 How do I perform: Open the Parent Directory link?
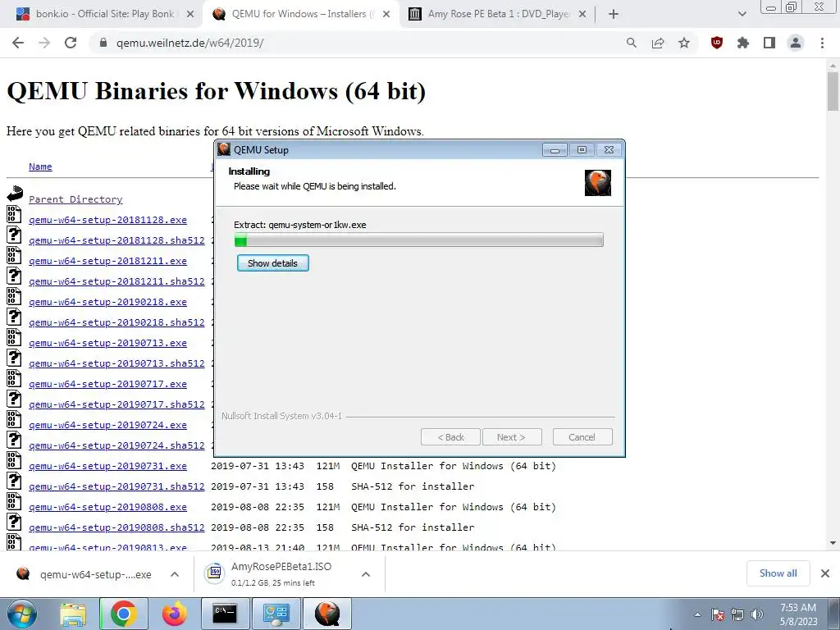(75, 199)
